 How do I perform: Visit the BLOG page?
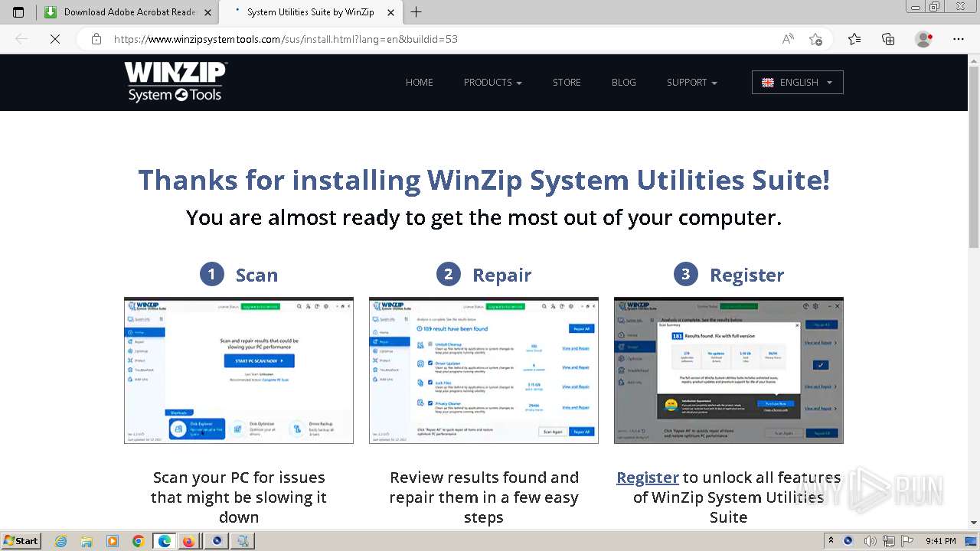624,83
